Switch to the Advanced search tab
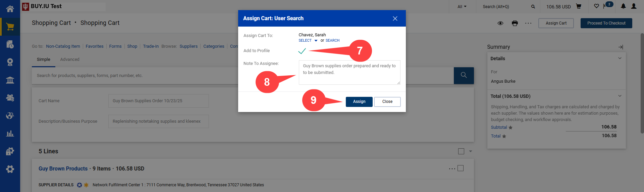The width and height of the screenshot is (644, 192). click(70, 60)
